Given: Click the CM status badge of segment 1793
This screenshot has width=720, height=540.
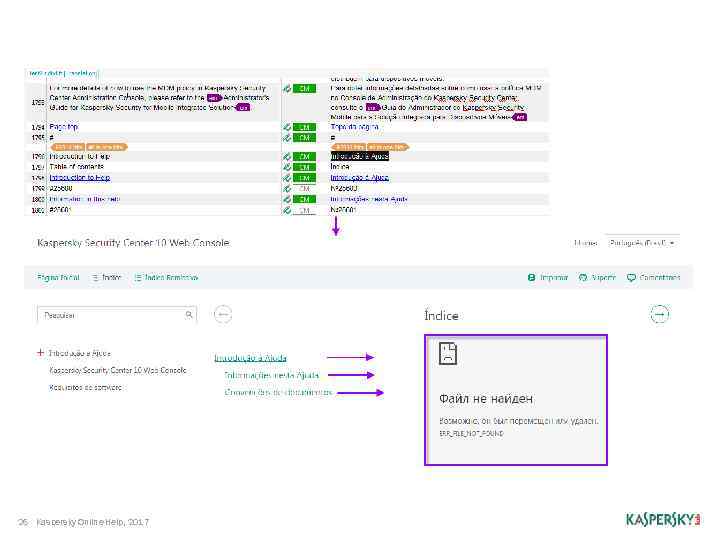Looking at the screenshot, I should (304, 88).
